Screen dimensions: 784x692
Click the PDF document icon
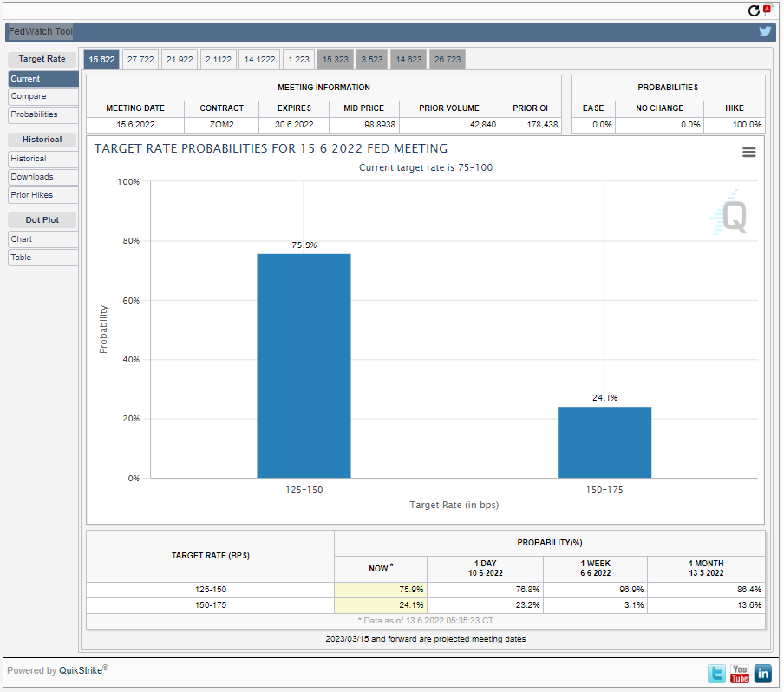[768, 10]
